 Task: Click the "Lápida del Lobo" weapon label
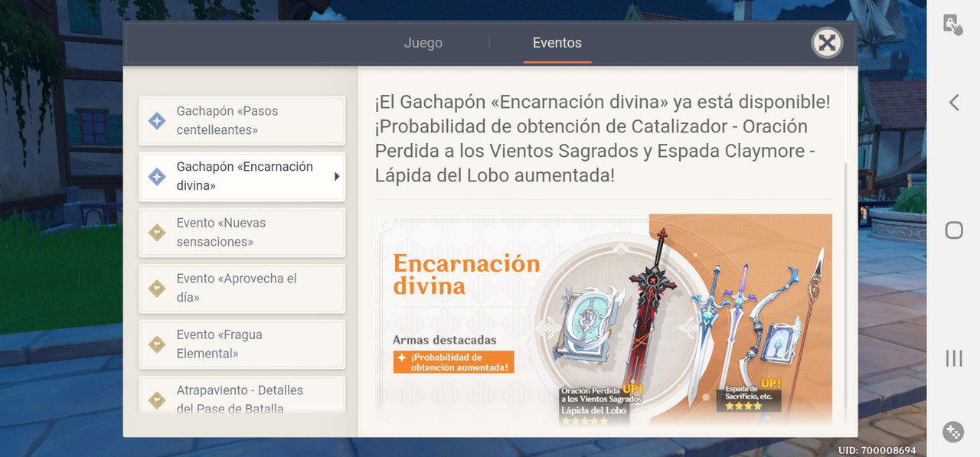(x=594, y=410)
